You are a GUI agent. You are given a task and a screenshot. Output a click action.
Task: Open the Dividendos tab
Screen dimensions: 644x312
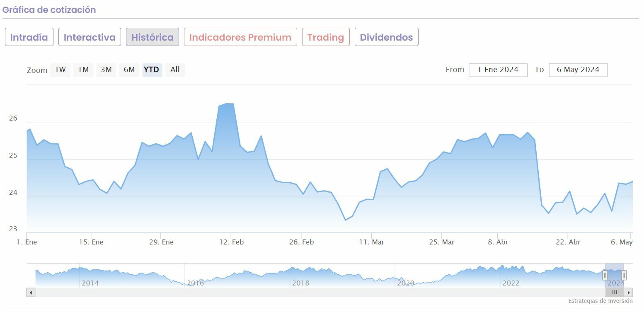click(386, 37)
